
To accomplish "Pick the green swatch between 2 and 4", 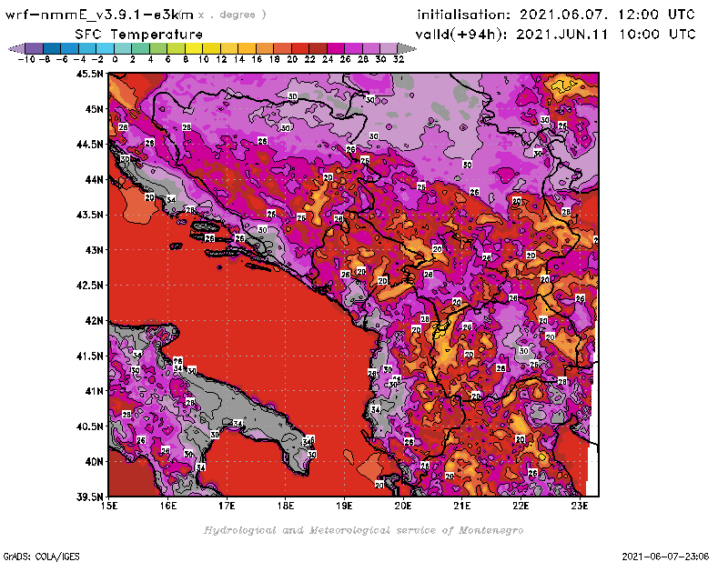I will 141,48.
